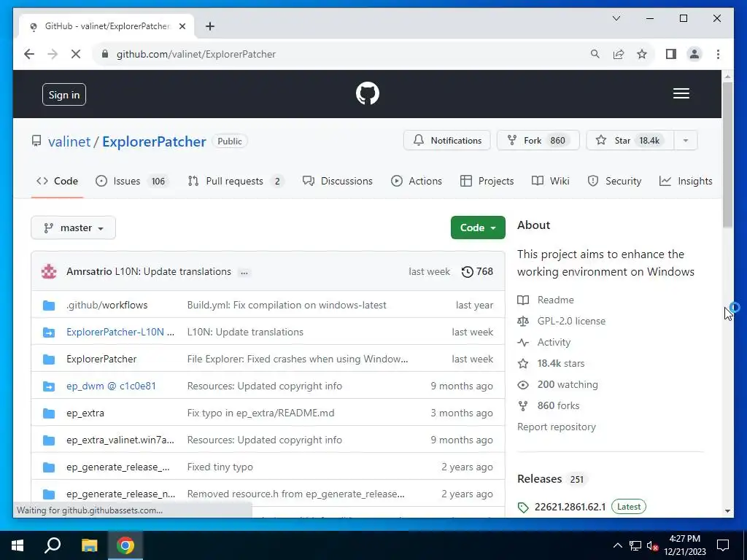747x560 pixels.
Task: Click Chrome icon in taskbar
Action: [125, 545]
